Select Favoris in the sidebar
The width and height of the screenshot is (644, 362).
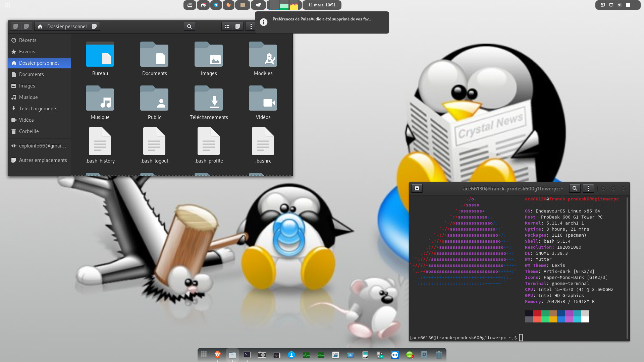point(39,52)
